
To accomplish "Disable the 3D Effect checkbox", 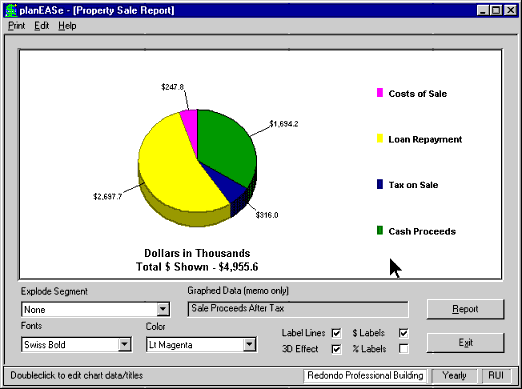I will (x=336, y=349).
